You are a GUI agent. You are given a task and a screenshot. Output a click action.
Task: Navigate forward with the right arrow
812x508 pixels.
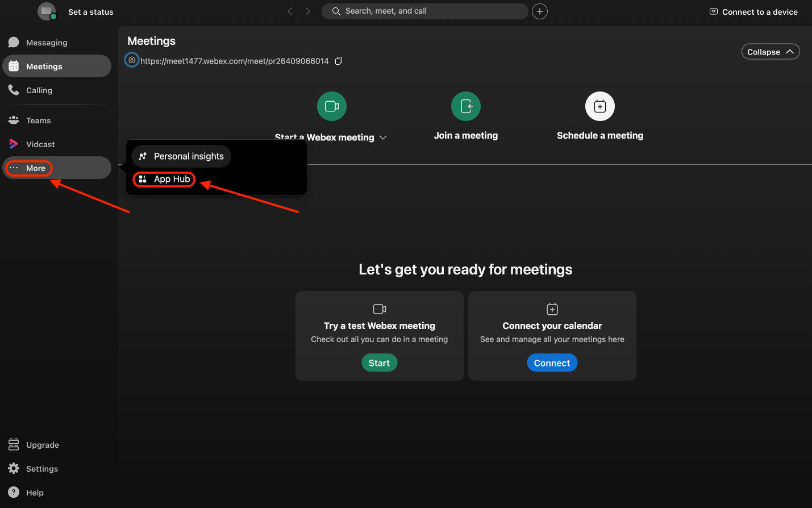308,11
